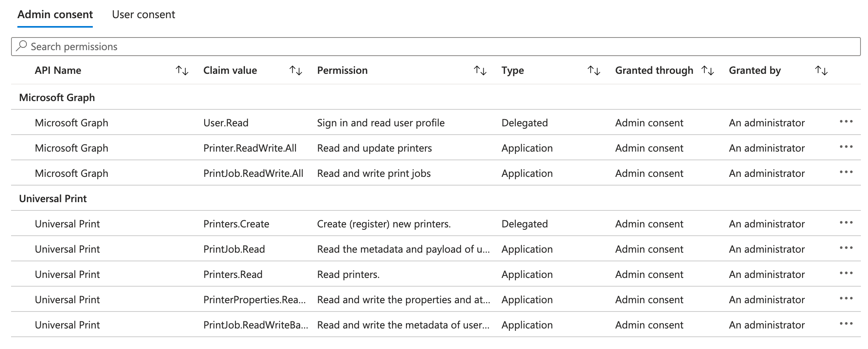Click the sort icon next to Permission

pyautogui.click(x=481, y=71)
